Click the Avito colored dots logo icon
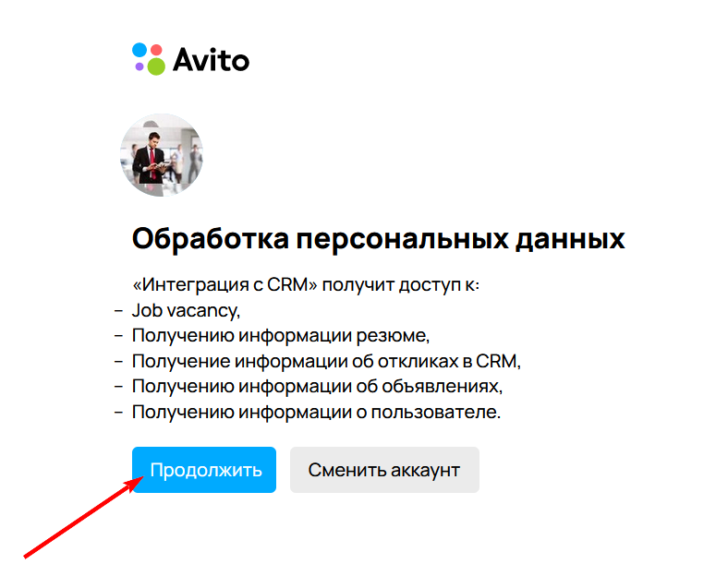This screenshot has width=728, height=576. [x=149, y=59]
